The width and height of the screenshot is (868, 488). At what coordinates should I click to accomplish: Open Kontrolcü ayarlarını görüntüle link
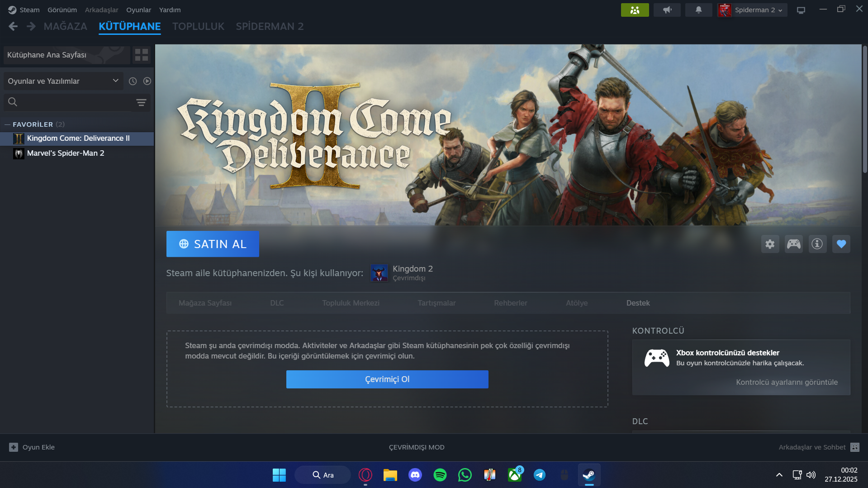point(787,383)
